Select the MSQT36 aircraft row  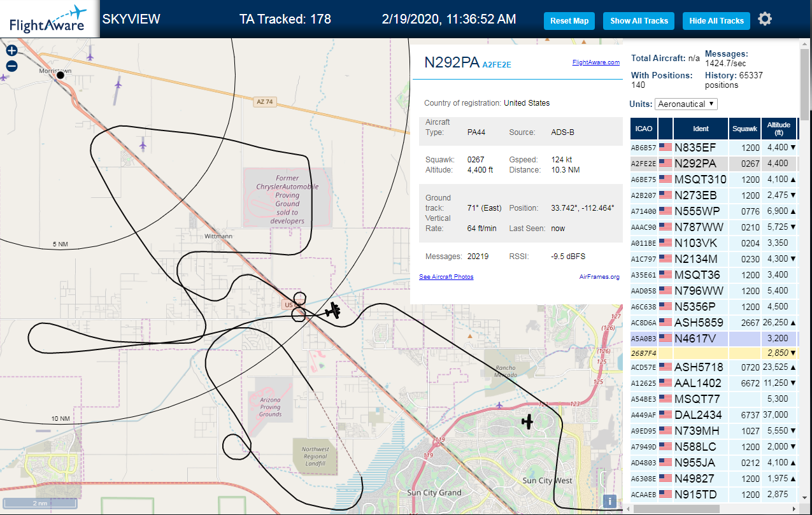click(x=714, y=274)
